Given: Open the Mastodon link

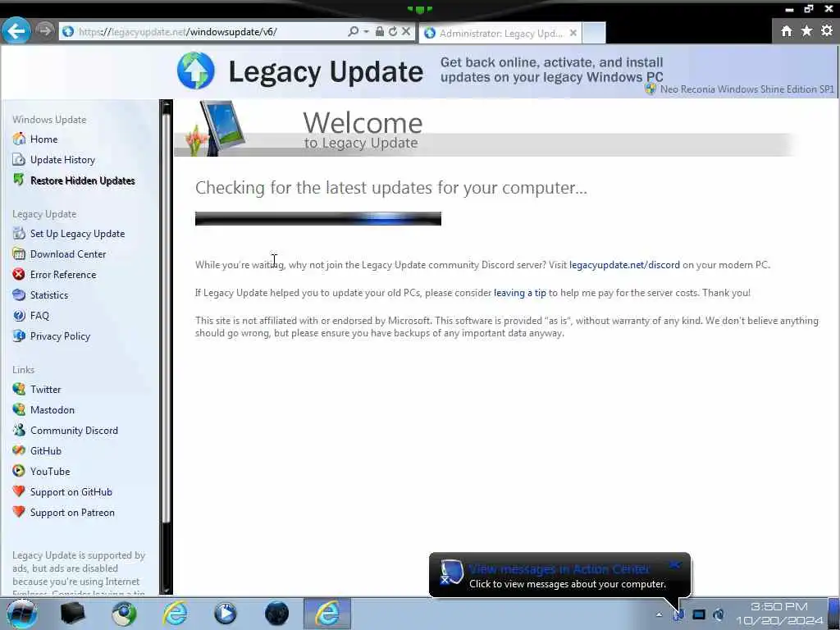Looking at the screenshot, I should (52, 410).
